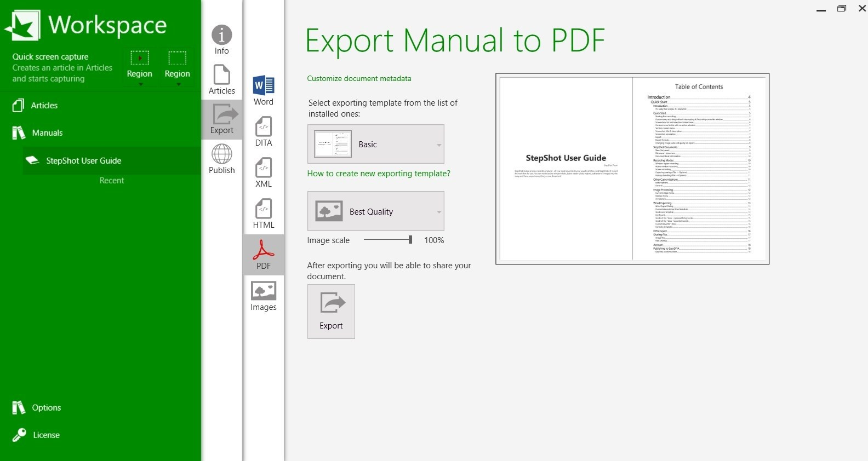
Task: Restore down the StepShot window
Action: pos(842,9)
